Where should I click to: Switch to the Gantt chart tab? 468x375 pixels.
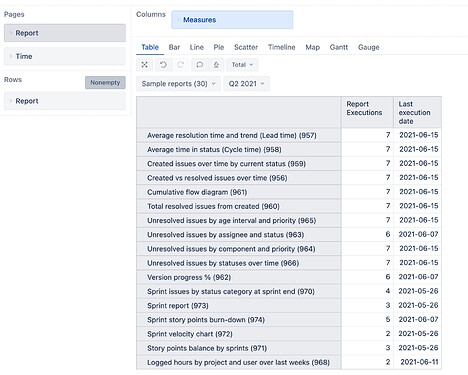(339, 47)
